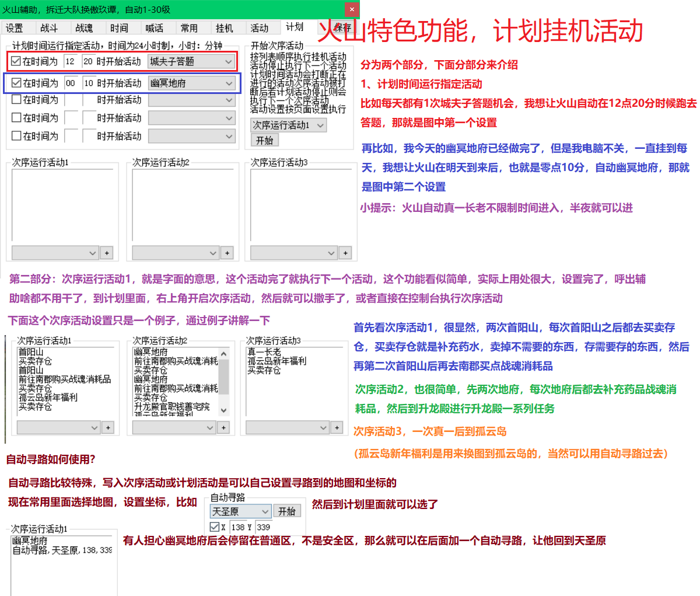Enable the third 在时间为 checkbox
Screen dimensions: 700x596
tap(16, 100)
